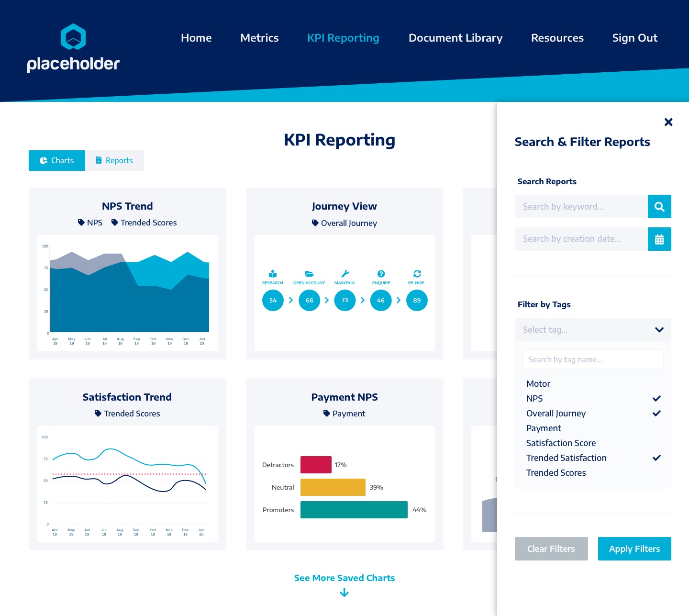This screenshot has width=689, height=616.
Task: Select the Motor tag from the list
Action: click(538, 383)
